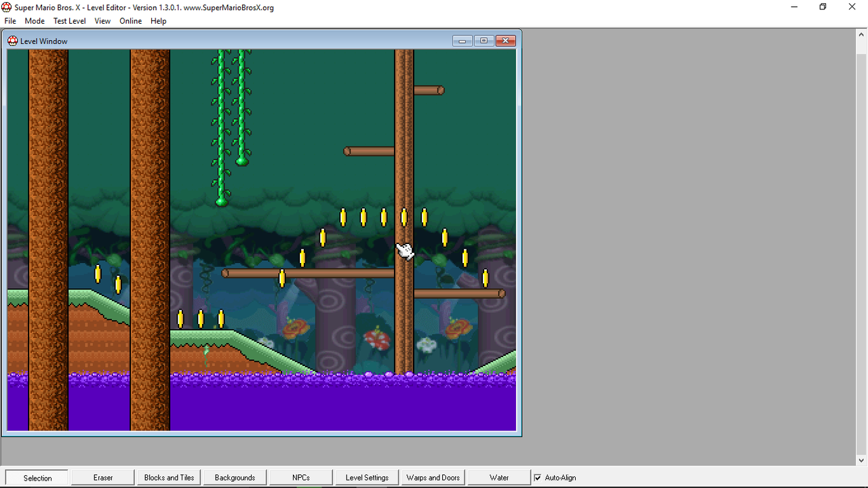Open the Online menu
Image resolution: width=868 pixels, height=488 pixels.
130,21
